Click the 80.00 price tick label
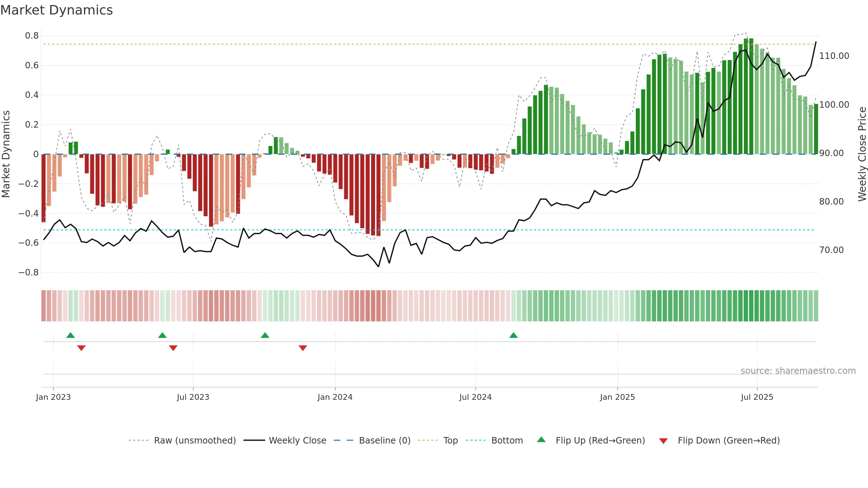Image resolution: width=868 pixels, height=488 pixels. (831, 202)
